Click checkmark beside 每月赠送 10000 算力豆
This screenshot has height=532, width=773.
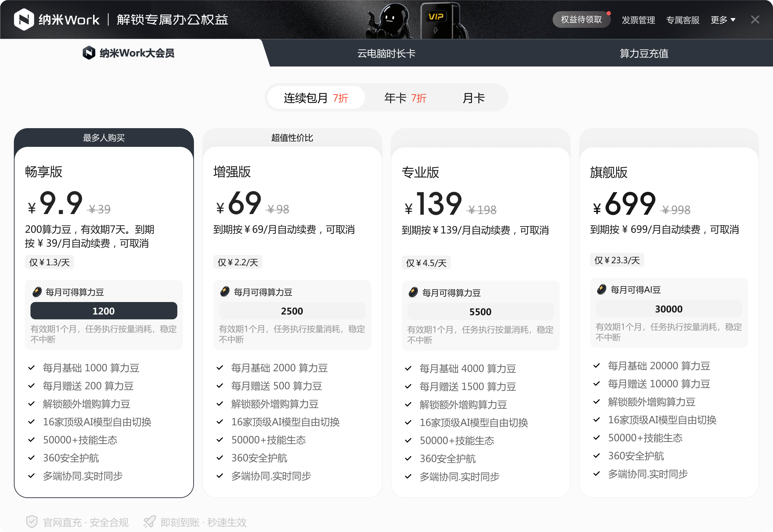(597, 384)
